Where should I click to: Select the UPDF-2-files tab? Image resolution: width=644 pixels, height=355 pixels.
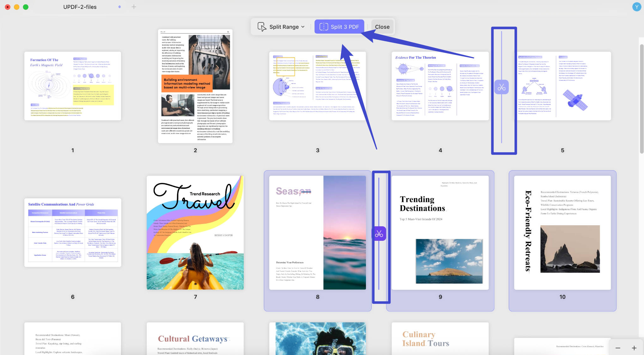(80, 7)
